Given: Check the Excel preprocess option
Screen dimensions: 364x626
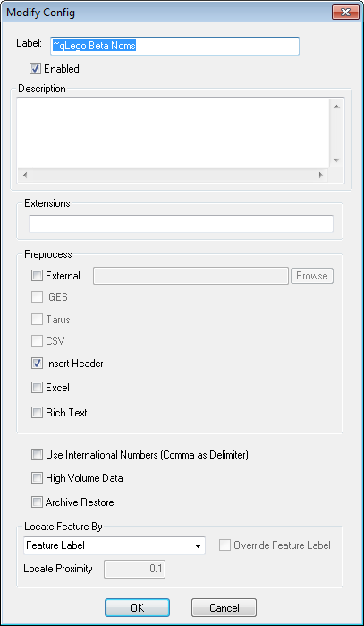Looking at the screenshot, I should click(37, 388).
